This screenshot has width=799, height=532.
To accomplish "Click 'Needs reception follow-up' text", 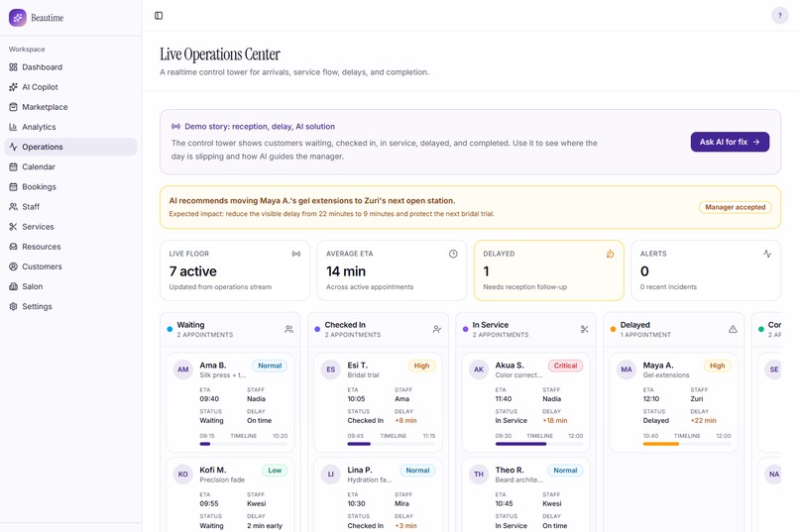I will 524,287.
